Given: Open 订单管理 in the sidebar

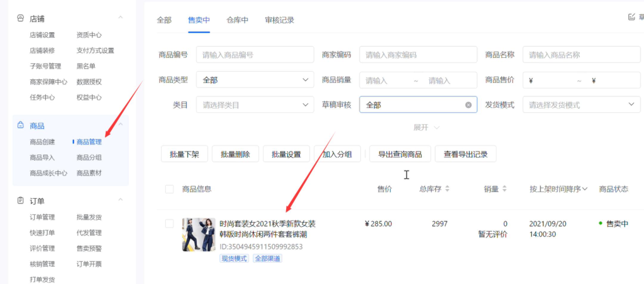Looking at the screenshot, I should click(x=42, y=217).
